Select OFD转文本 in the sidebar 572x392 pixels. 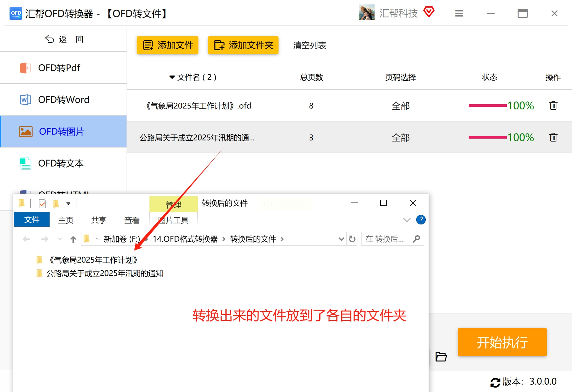64,163
